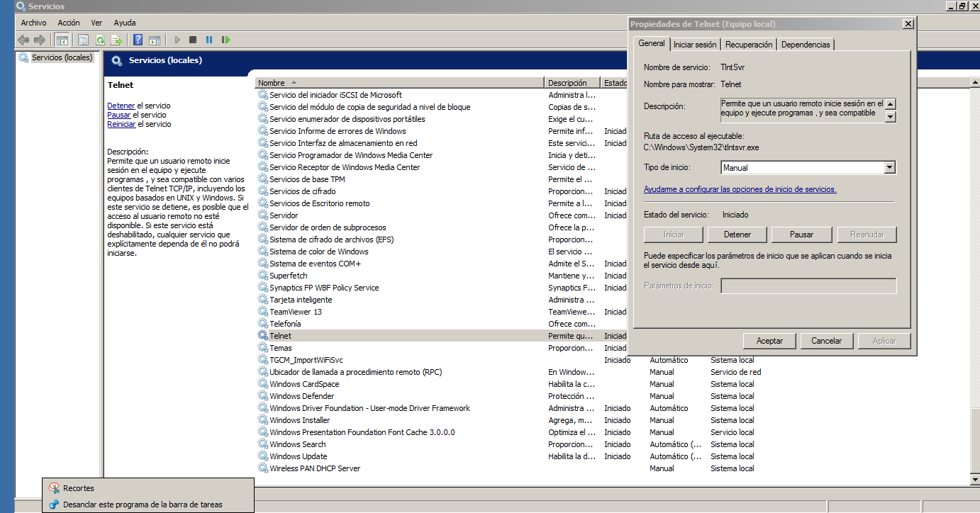The width and height of the screenshot is (980, 513).
Task: Click the Reiniciar el servicio link
Action: click(121, 124)
